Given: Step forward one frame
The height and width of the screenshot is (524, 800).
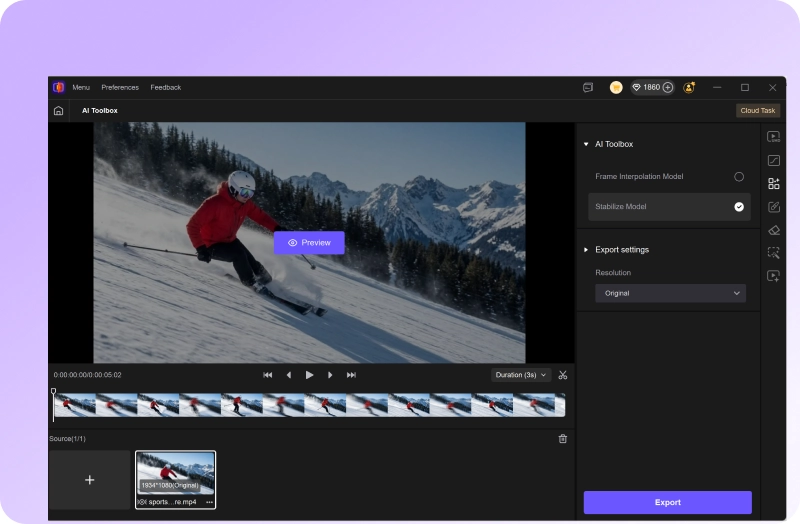Looking at the screenshot, I should 330,375.
